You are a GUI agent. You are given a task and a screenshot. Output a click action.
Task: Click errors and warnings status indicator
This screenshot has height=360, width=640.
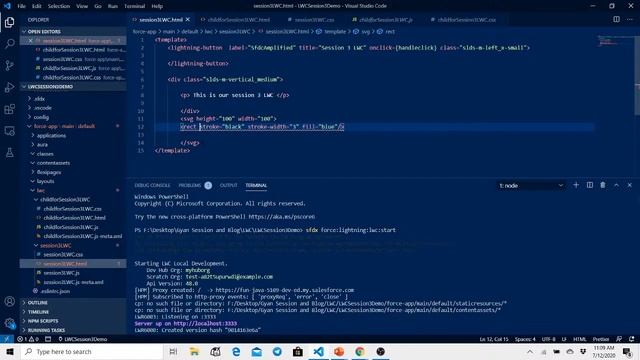tap(28, 339)
